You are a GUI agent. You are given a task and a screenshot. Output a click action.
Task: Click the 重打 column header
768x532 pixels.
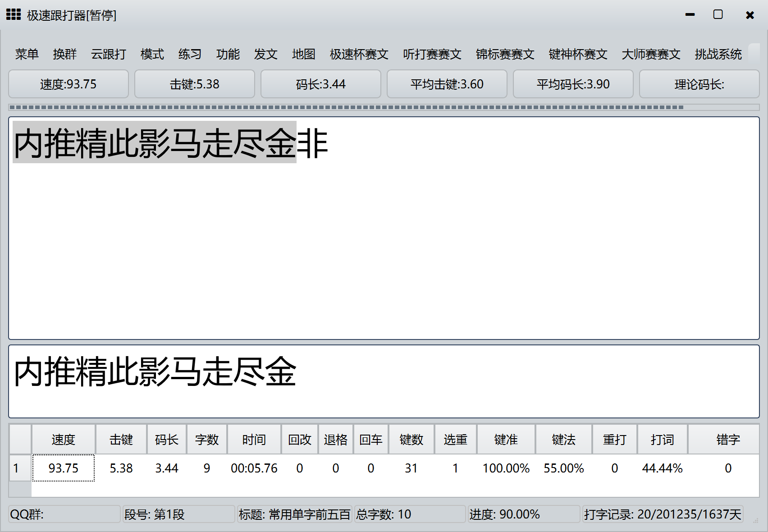615,439
